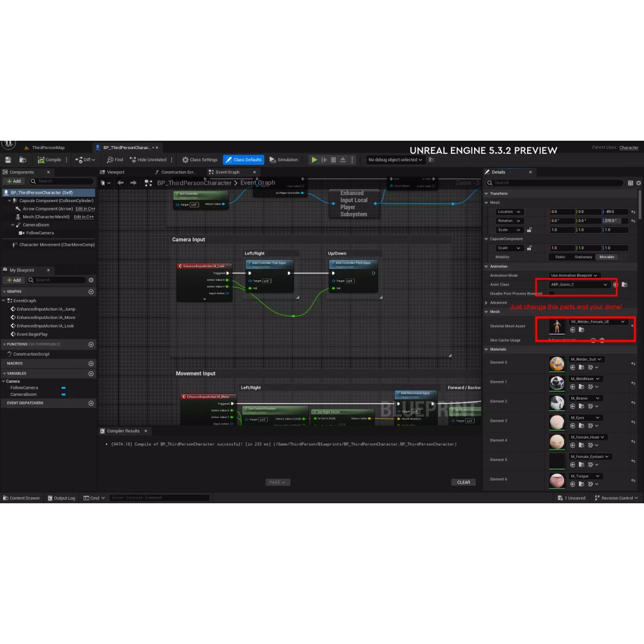Click the Find button in the toolbar
The height and width of the screenshot is (644, 644).
[115, 160]
